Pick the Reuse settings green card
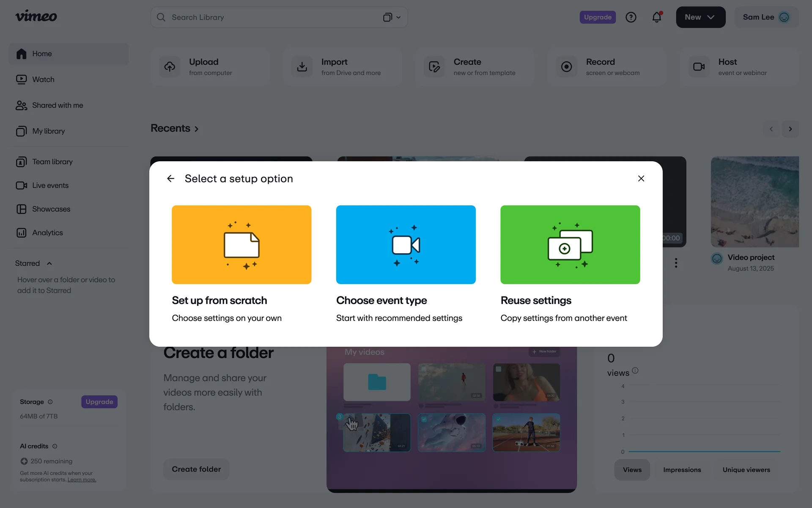 pos(570,245)
